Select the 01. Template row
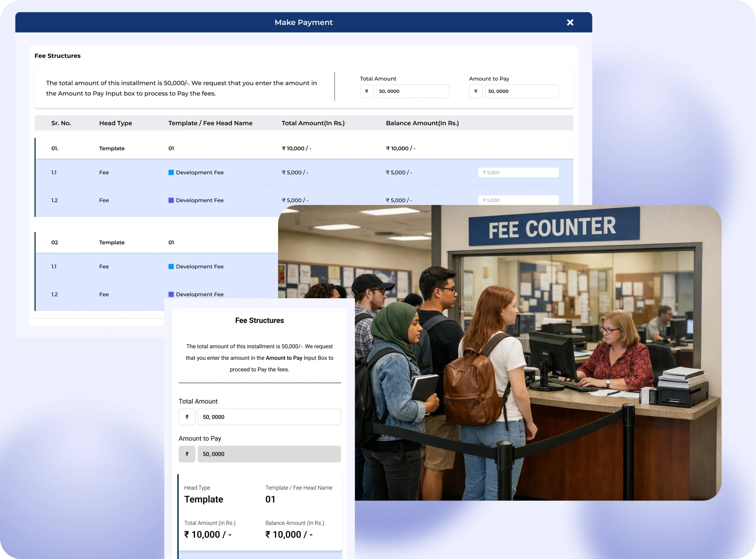The image size is (756, 559). (x=203, y=148)
